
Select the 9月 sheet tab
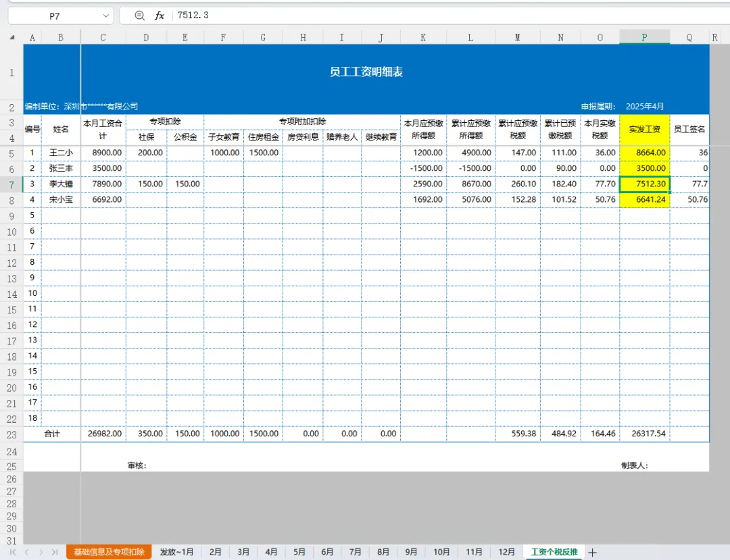[x=411, y=552]
